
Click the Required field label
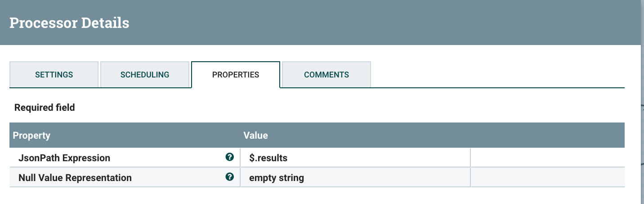[45, 108]
